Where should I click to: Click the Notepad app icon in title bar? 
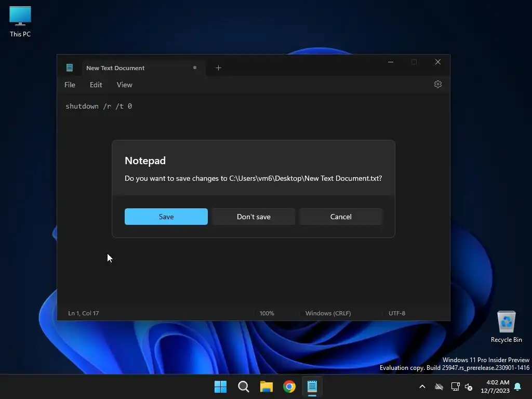[70, 68]
